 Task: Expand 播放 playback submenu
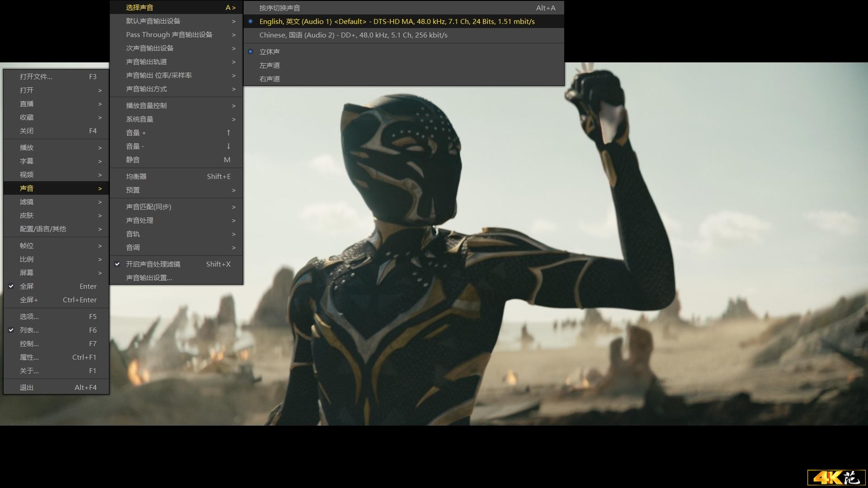point(56,147)
